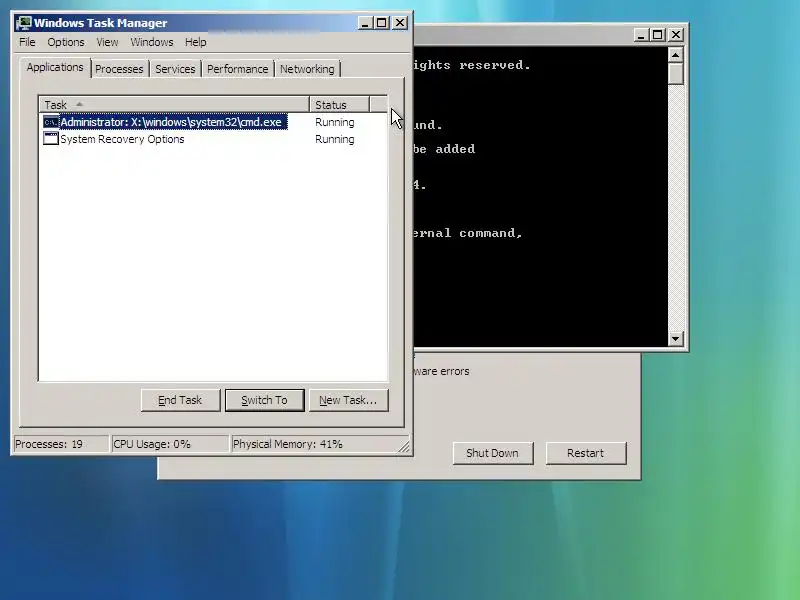The width and height of the screenshot is (800, 600).
Task: Maximize the command prompt window
Action: pyautogui.click(x=658, y=35)
